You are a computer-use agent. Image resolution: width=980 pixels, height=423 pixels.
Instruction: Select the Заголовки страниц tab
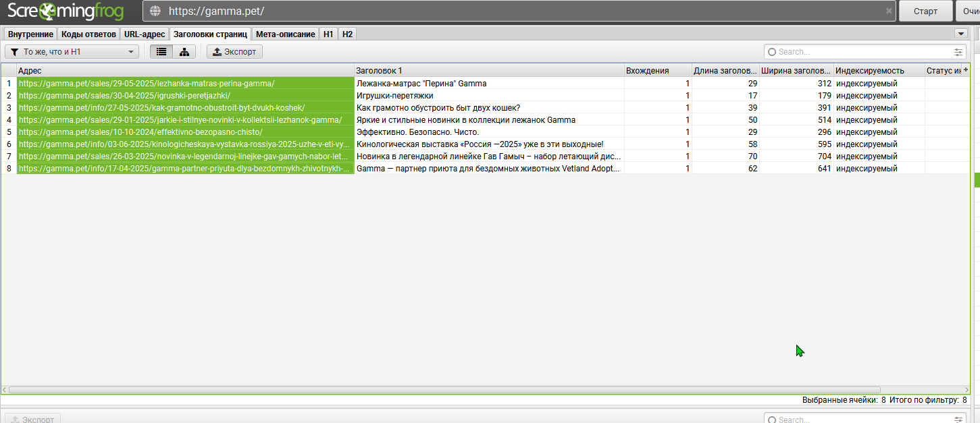[210, 34]
